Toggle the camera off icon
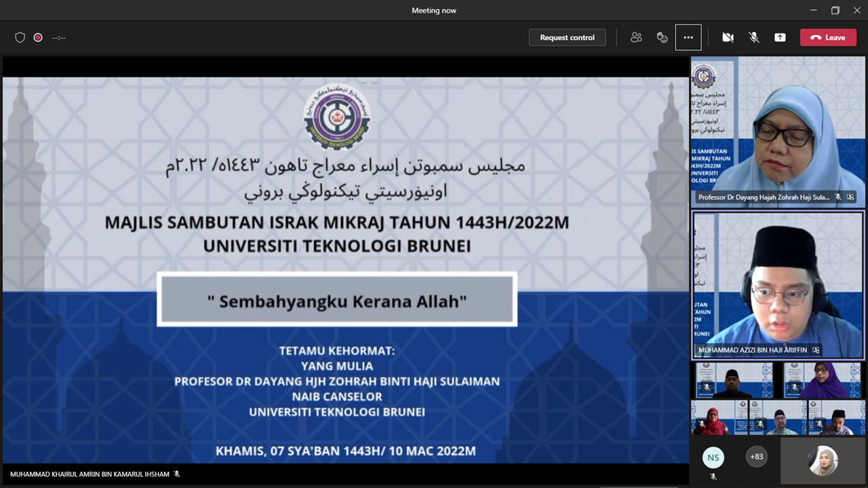Screen dimensions: 868x488 (x=728, y=37)
